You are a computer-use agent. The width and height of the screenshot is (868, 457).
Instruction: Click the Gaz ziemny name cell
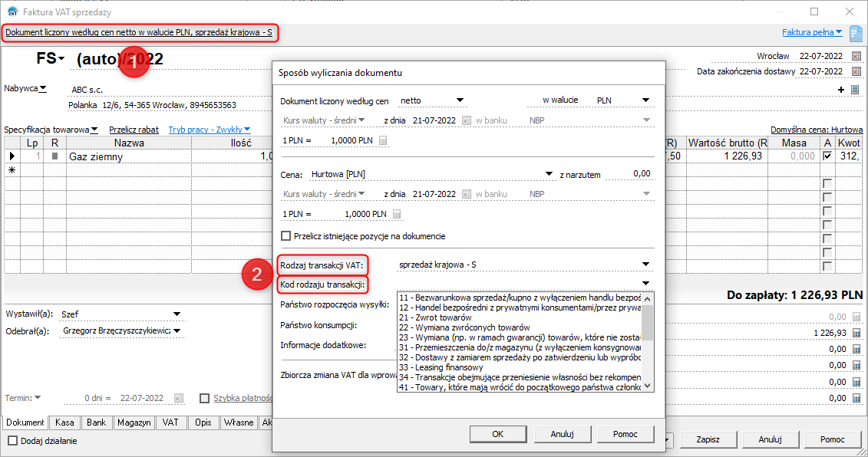pyautogui.click(x=129, y=156)
